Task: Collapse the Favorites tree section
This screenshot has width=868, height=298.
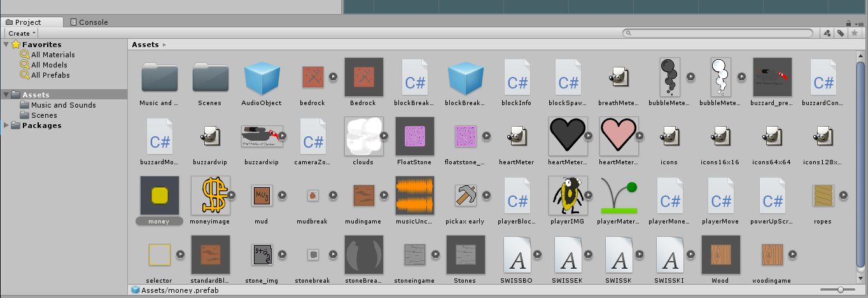Action: tap(6, 45)
